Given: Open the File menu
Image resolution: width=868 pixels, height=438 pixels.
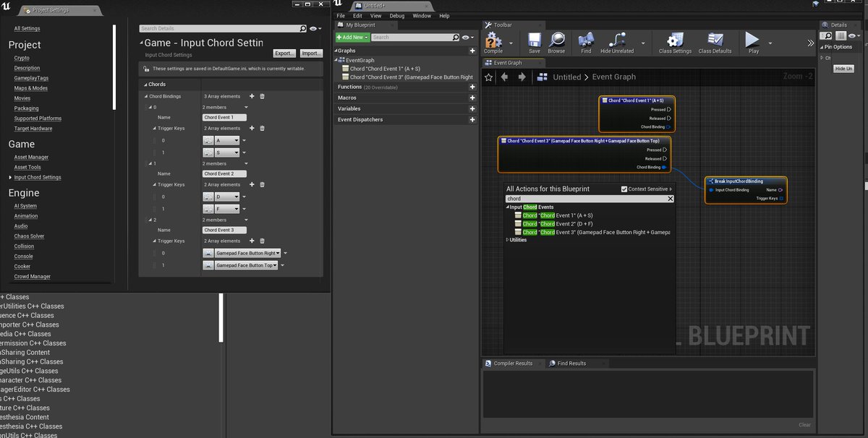Looking at the screenshot, I should [341, 16].
